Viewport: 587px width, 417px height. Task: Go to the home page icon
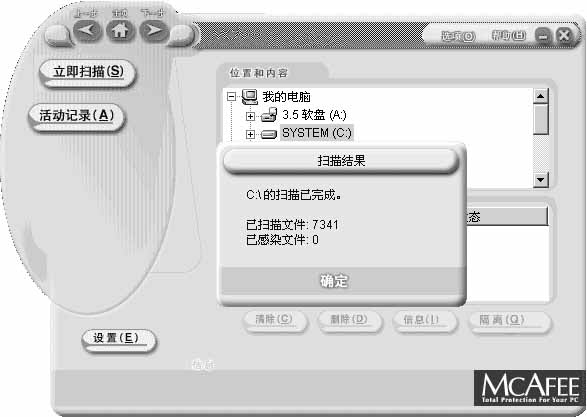pos(120,30)
